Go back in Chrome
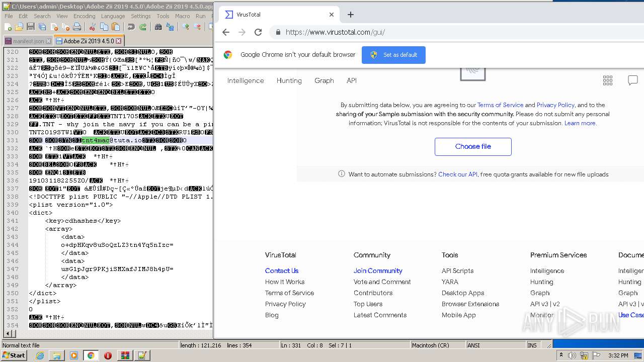 click(225, 32)
